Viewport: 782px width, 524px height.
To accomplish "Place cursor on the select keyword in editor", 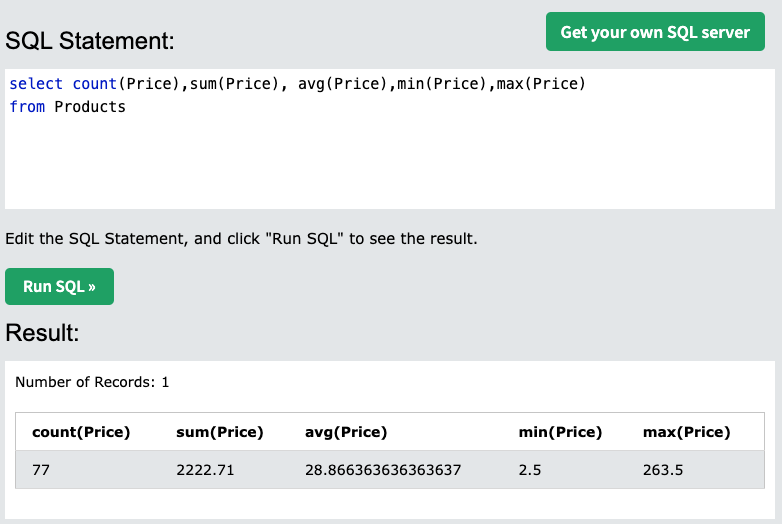I will (36, 84).
